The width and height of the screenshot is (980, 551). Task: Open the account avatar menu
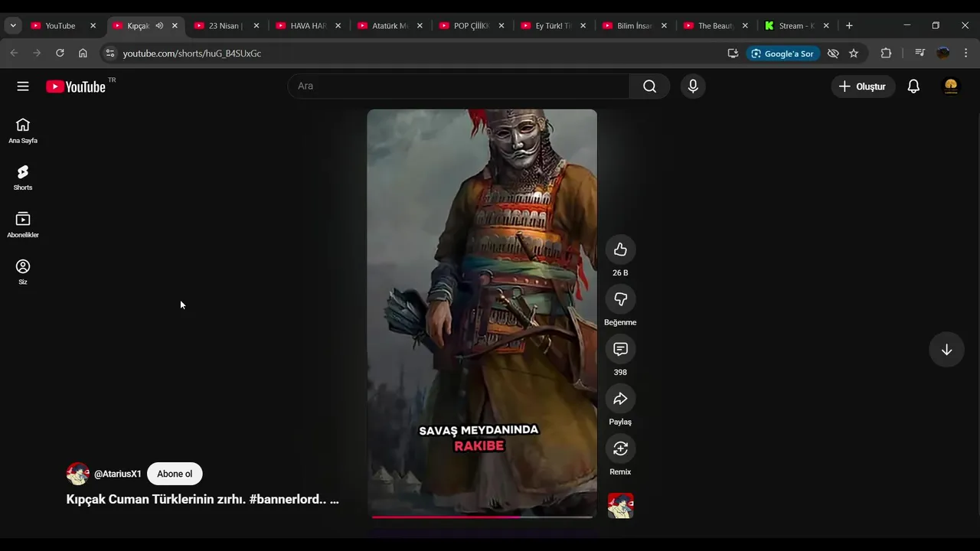click(x=951, y=86)
